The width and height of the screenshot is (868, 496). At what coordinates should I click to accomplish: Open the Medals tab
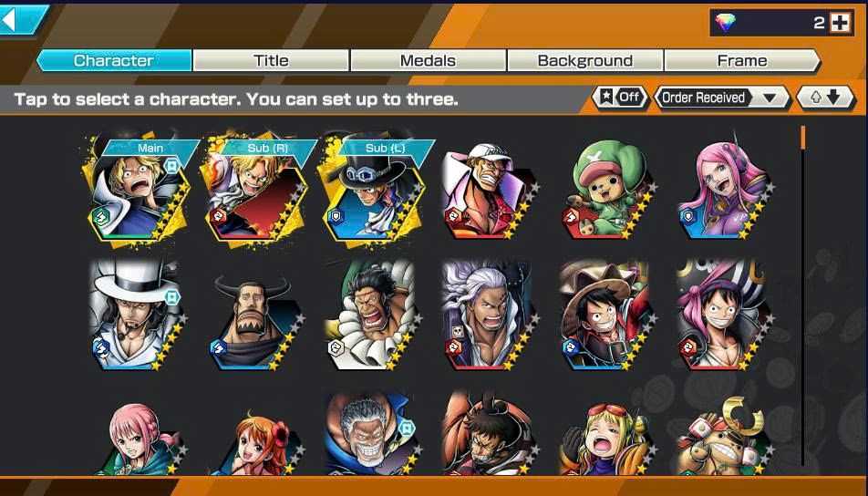(428, 60)
